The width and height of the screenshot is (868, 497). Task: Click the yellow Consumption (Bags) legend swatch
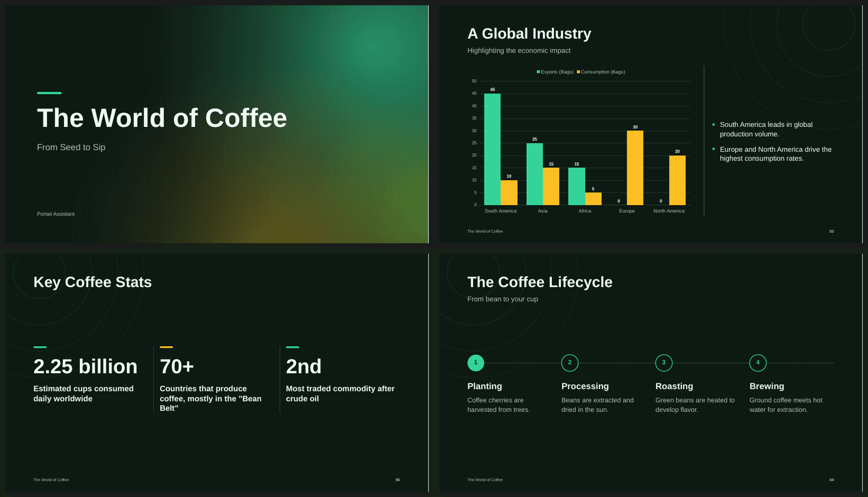pyautogui.click(x=578, y=72)
